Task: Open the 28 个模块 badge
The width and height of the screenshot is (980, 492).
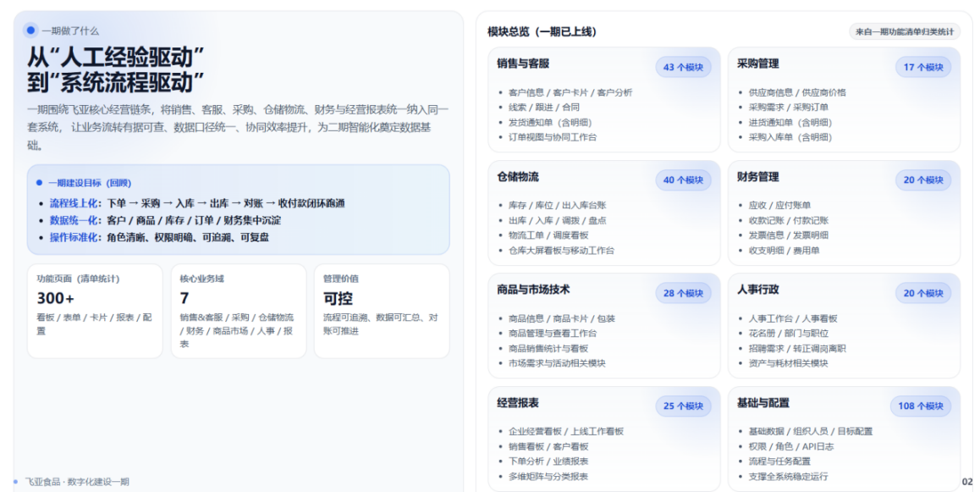Action: click(683, 293)
